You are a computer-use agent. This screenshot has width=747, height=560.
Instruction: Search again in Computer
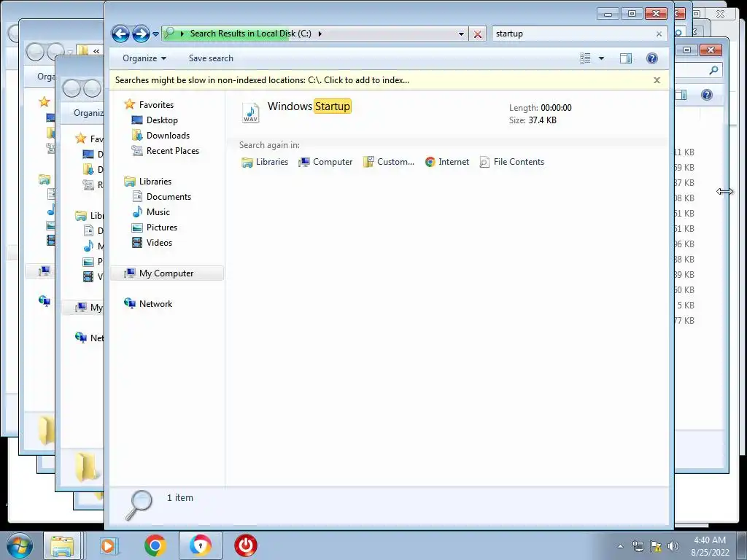point(325,162)
